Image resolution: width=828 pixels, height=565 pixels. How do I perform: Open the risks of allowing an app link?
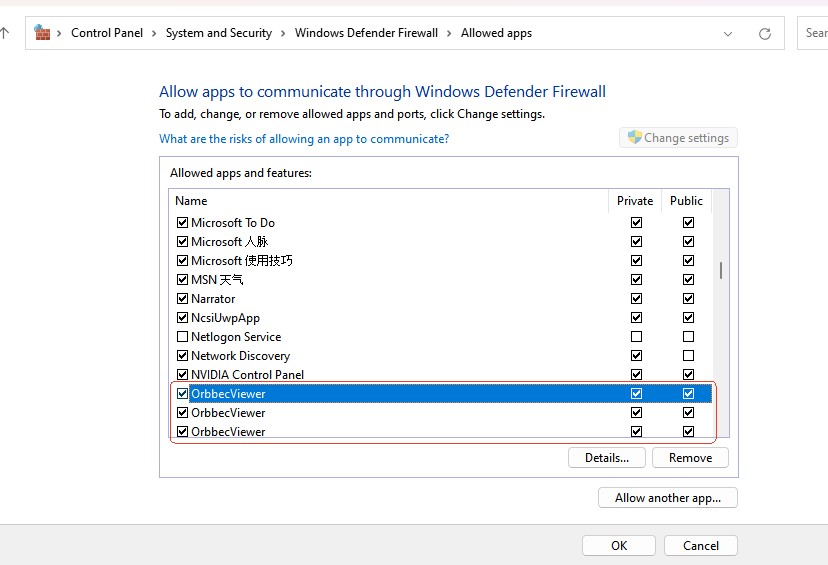tap(304, 139)
